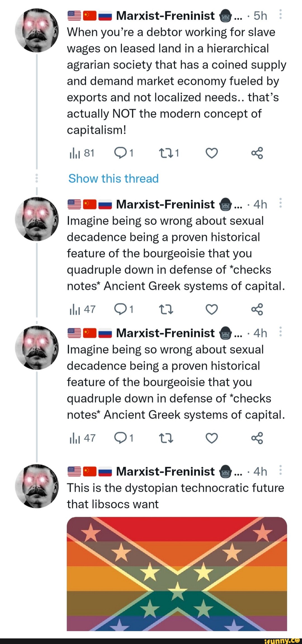Like the second Ancient Greek capital tweet
The width and height of the screenshot is (302, 644).
point(211,438)
